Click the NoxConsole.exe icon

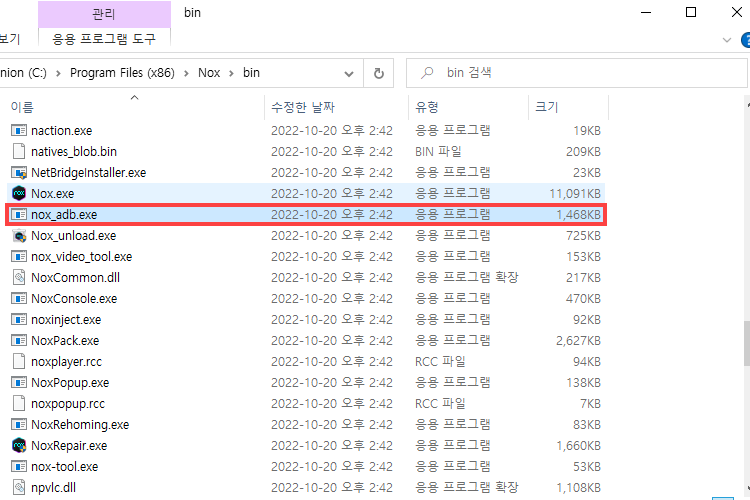click(19, 299)
